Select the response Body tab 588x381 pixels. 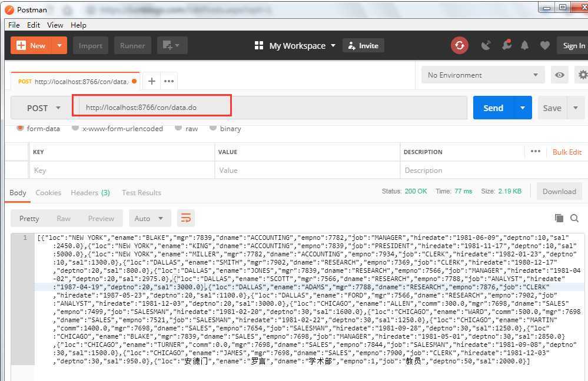[18, 193]
